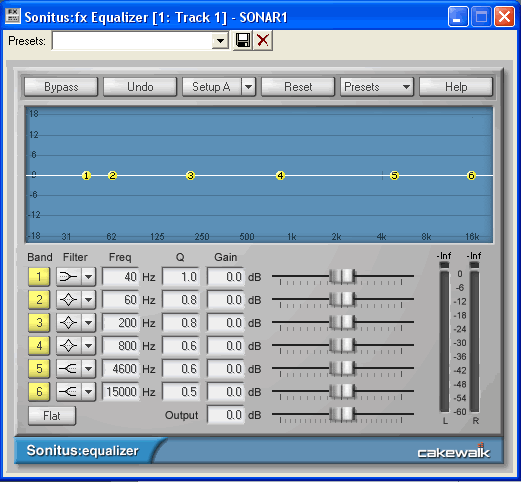Open the plugin Presets dropdown menu

(377, 87)
